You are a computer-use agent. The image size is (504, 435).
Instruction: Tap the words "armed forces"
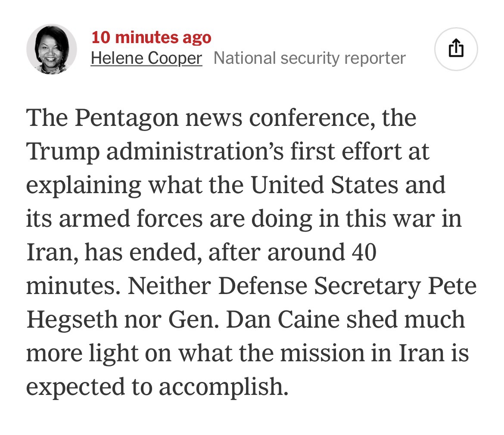(x=130, y=219)
